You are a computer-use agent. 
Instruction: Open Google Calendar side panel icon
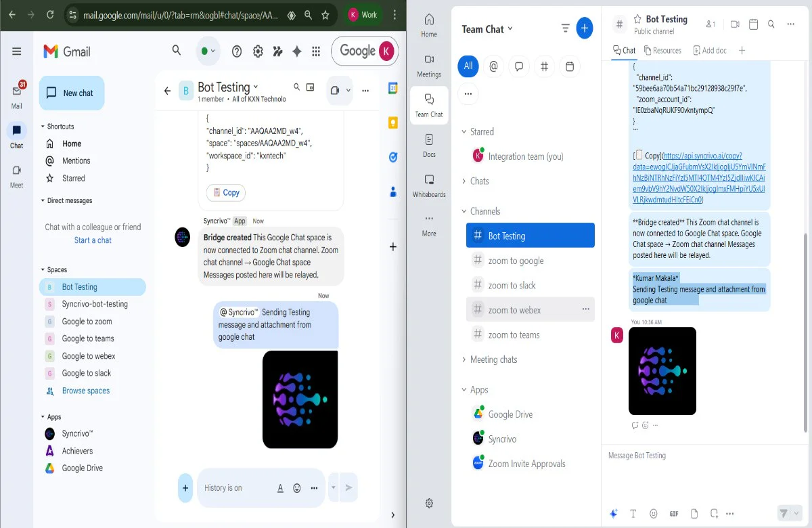tap(392, 88)
